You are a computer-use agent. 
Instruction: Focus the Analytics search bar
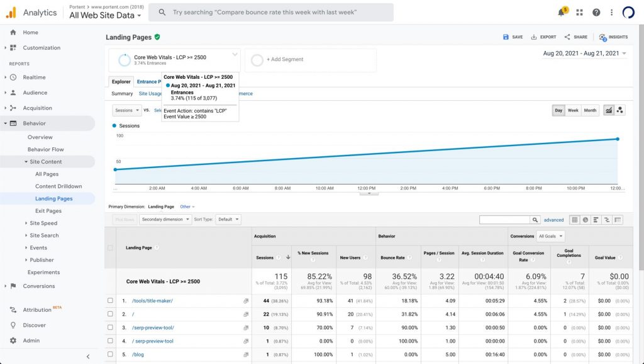270,13
